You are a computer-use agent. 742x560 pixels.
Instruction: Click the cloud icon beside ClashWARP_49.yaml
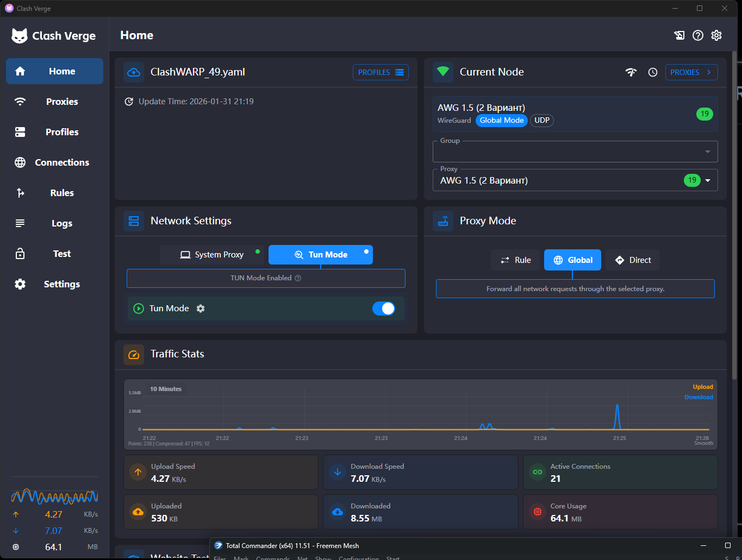tap(134, 72)
